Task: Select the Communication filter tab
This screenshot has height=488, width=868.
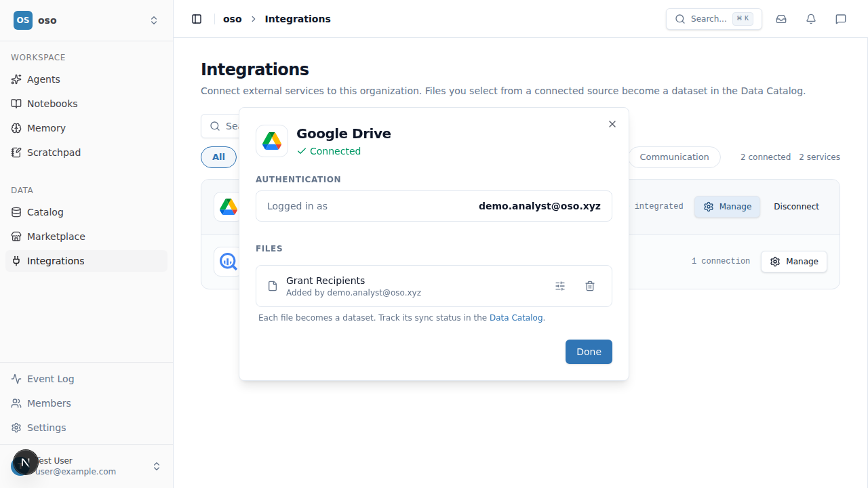Action: pos(674,157)
